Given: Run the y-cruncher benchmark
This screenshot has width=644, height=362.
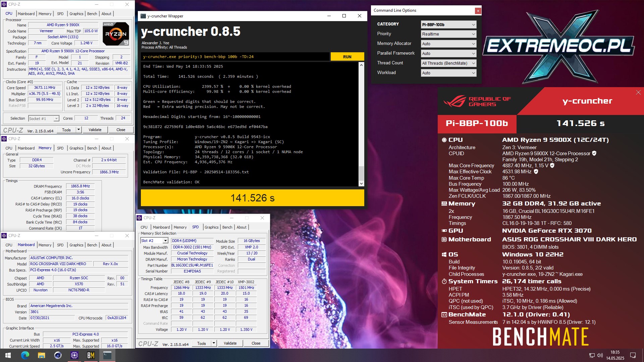Looking at the screenshot, I should tap(347, 57).
